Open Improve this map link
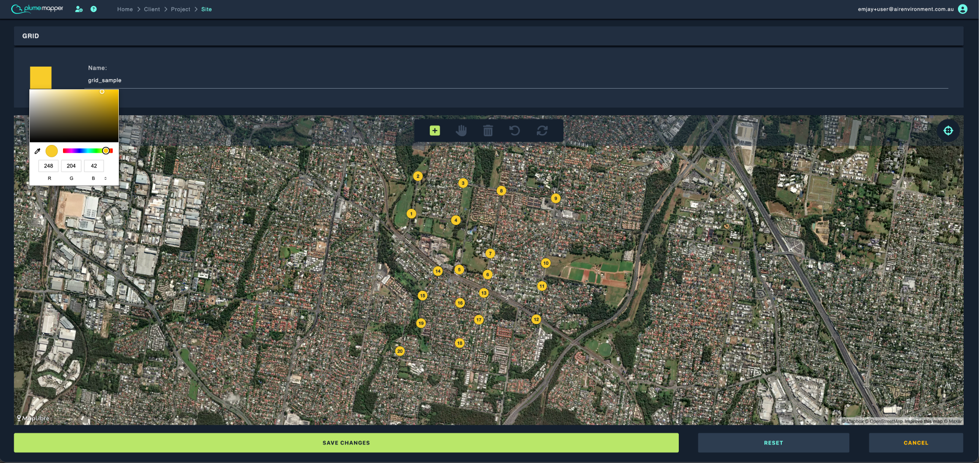 (x=924, y=422)
